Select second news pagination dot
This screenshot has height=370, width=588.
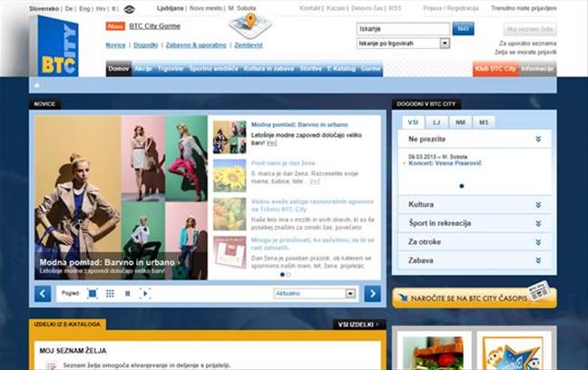click(x=289, y=275)
